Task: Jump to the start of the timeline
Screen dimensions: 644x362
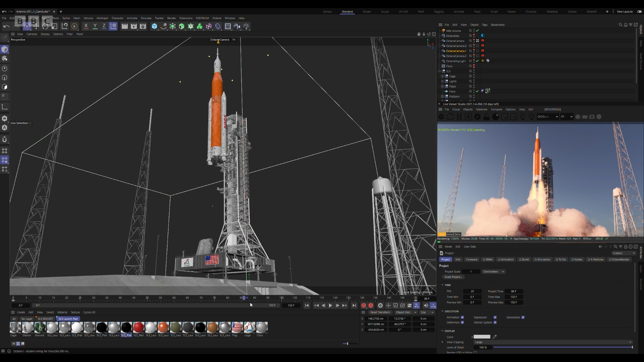Action: coord(307,305)
